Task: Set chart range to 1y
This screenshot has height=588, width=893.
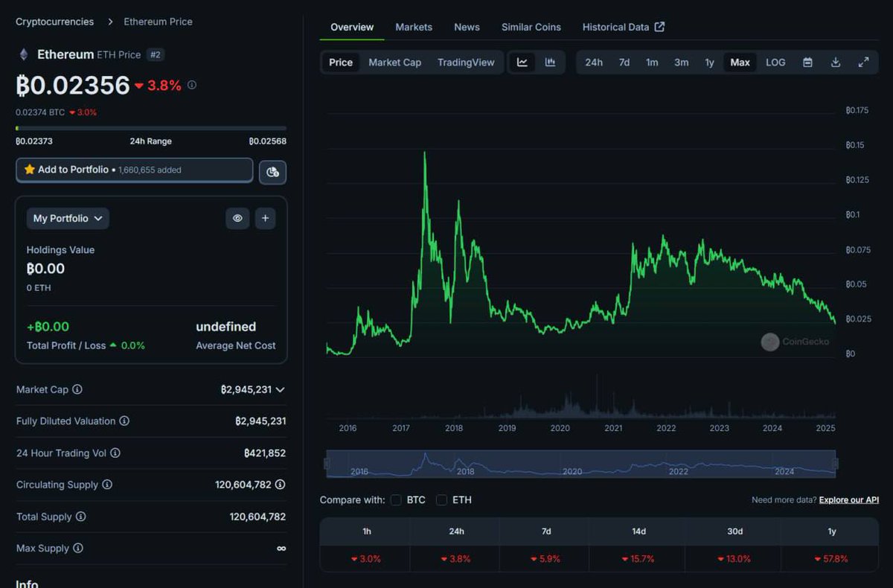Action: 709,63
